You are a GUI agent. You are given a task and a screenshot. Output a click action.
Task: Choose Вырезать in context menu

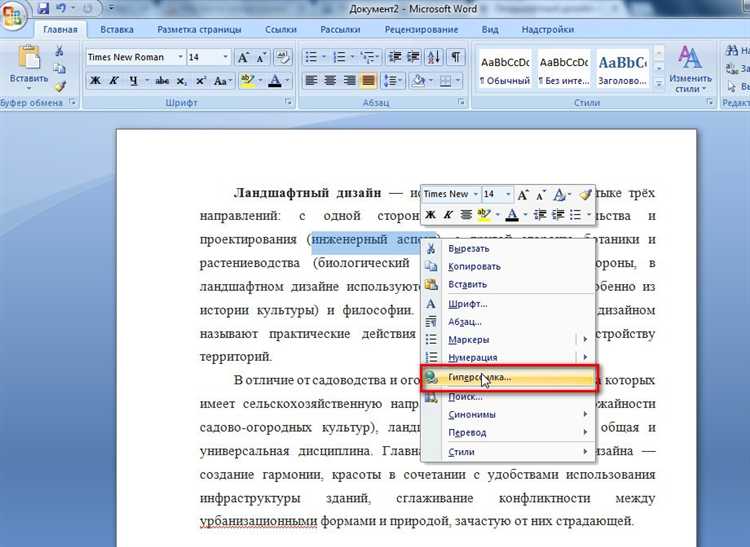[x=507, y=248]
